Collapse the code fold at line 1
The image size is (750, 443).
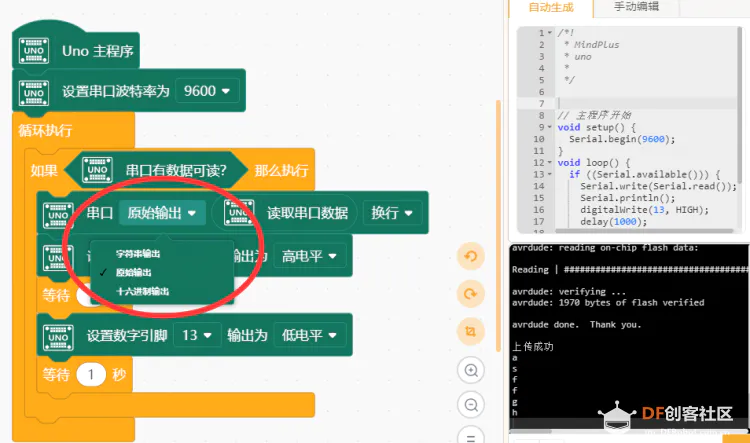point(550,33)
